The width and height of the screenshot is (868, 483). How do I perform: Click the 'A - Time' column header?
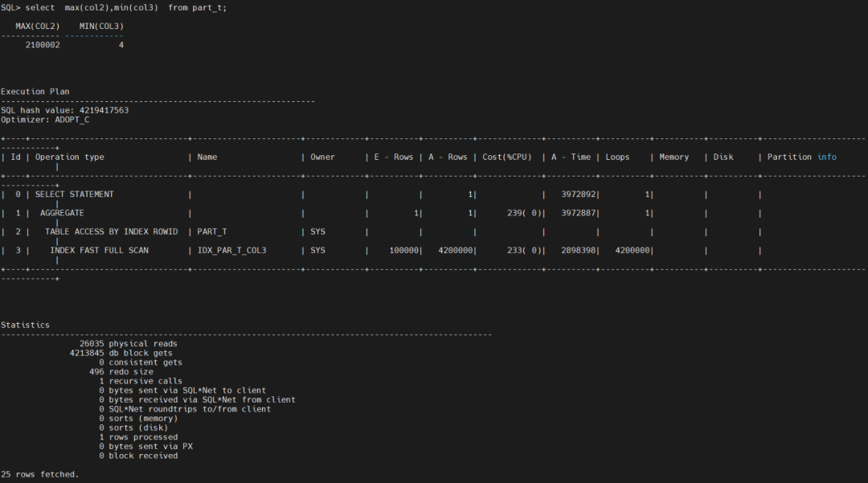571,158
